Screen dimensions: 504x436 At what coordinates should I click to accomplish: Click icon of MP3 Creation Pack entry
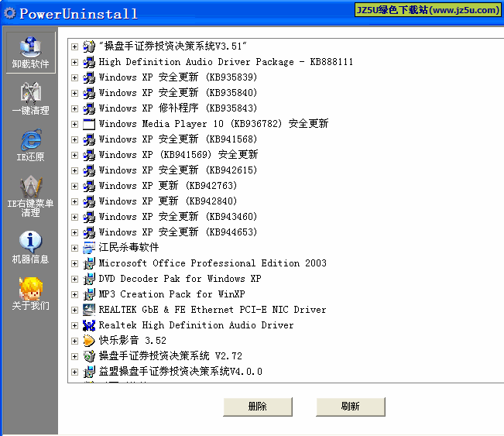[89, 294]
